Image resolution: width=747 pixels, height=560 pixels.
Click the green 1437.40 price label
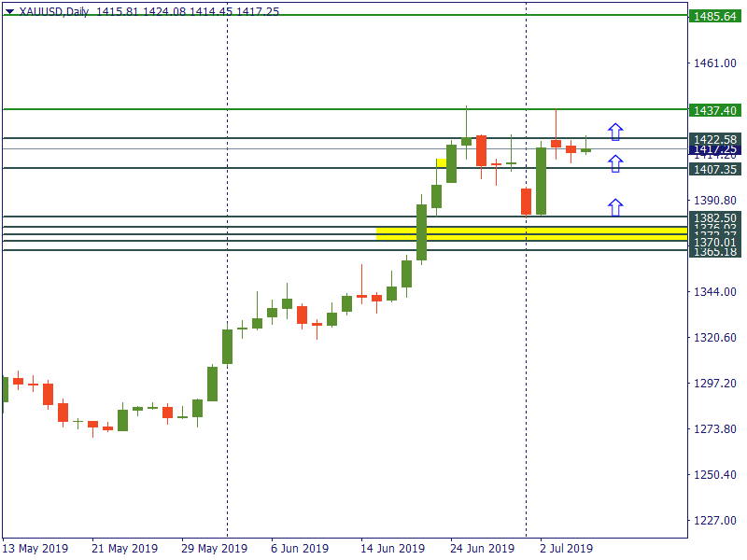coord(714,110)
